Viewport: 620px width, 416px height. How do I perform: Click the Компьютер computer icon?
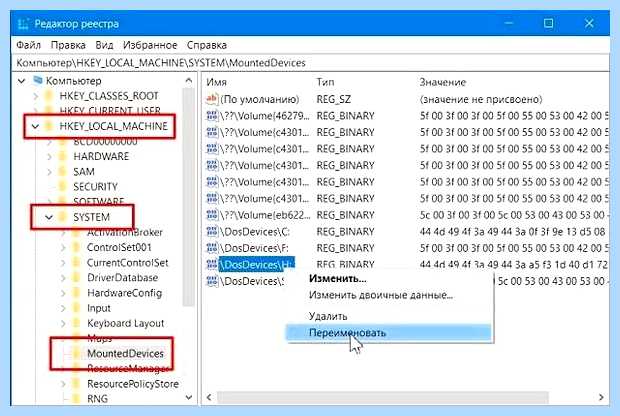[38, 81]
